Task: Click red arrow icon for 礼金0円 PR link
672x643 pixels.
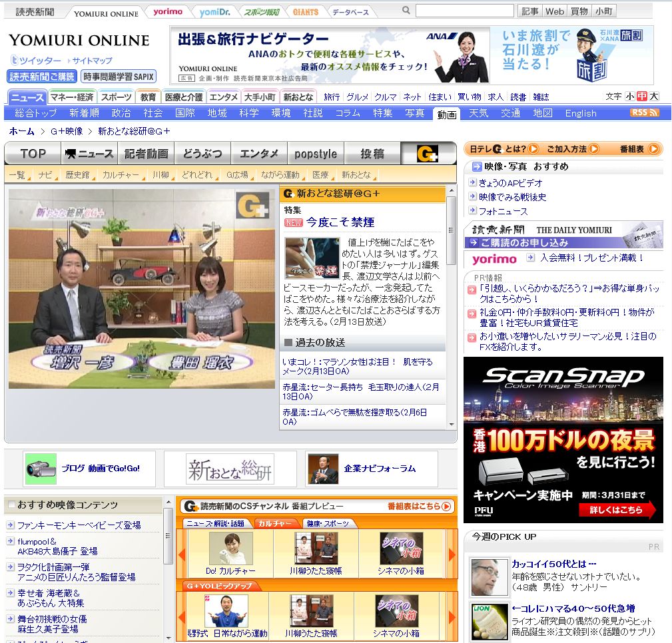Action: click(472, 314)
